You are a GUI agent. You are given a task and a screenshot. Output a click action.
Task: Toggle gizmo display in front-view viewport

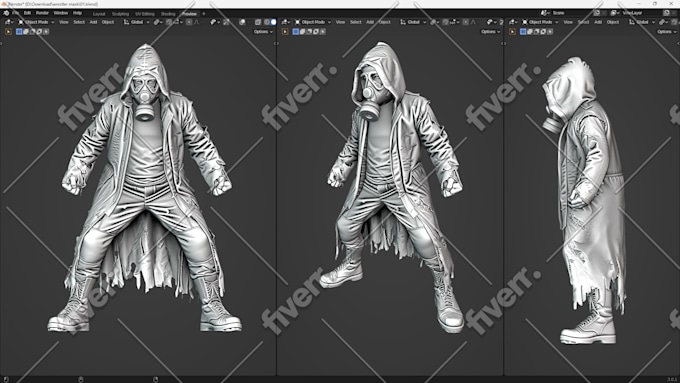tap(227, 22)
